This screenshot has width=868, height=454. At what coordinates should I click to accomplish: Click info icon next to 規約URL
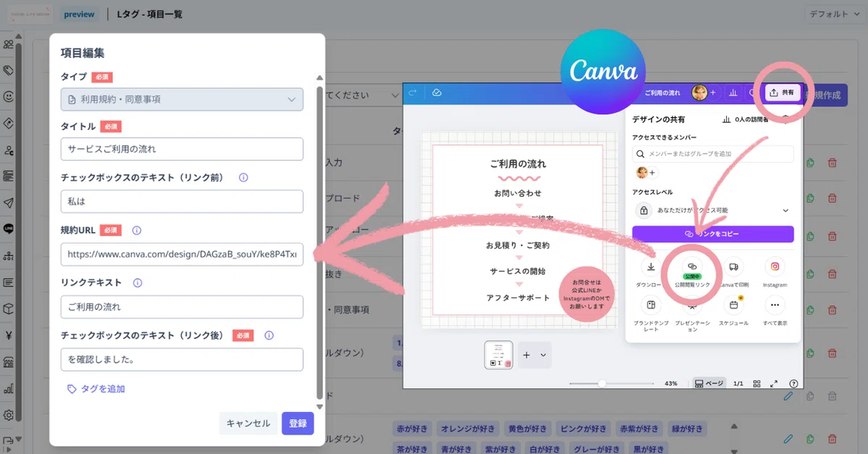coord(137,231)
